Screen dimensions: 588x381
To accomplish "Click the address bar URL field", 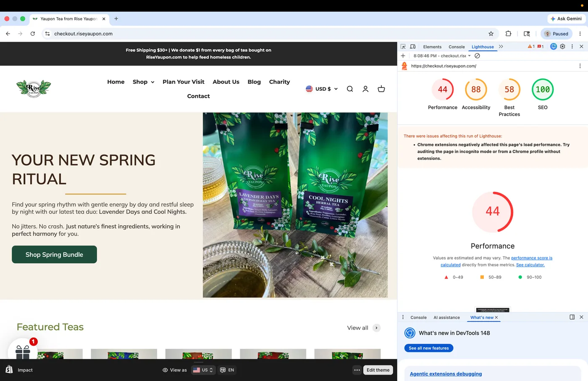I will pyautogui.click(x=269, y=34).
